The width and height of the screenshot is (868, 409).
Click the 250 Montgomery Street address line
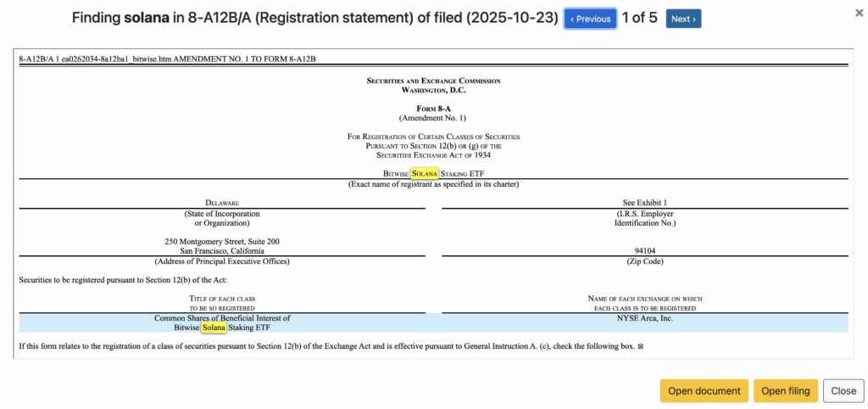pyautogui.click(x=222, y=241)
